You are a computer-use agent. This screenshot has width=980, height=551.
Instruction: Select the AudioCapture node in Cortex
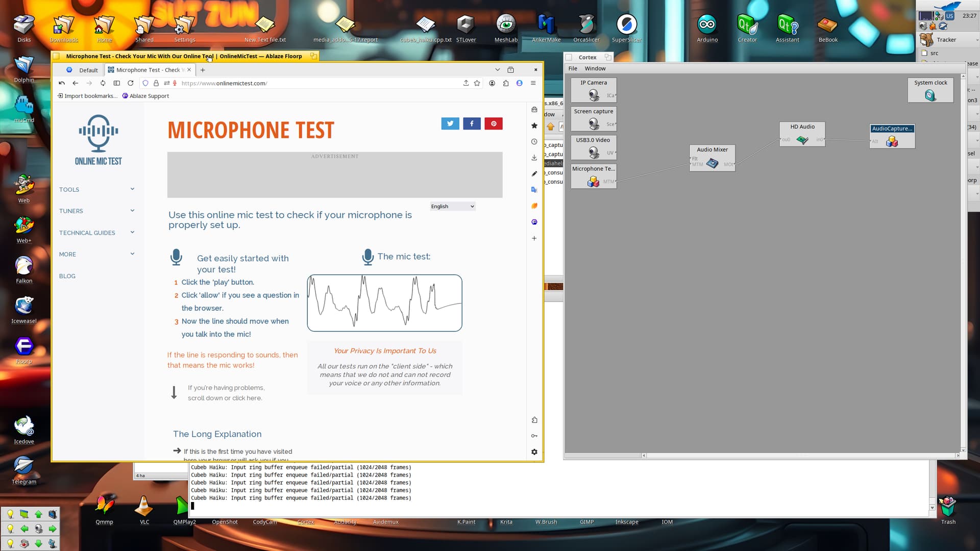[x=892, y=136]
